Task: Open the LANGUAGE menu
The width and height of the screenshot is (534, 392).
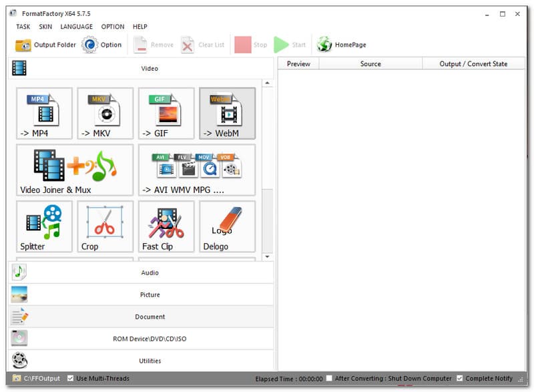Action: pos(76,27)
